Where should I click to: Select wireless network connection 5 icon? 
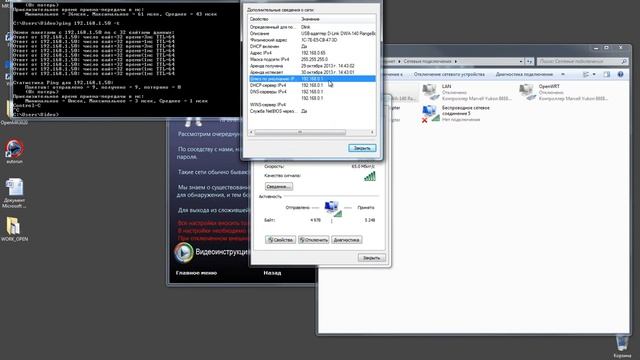click(430, 113)
